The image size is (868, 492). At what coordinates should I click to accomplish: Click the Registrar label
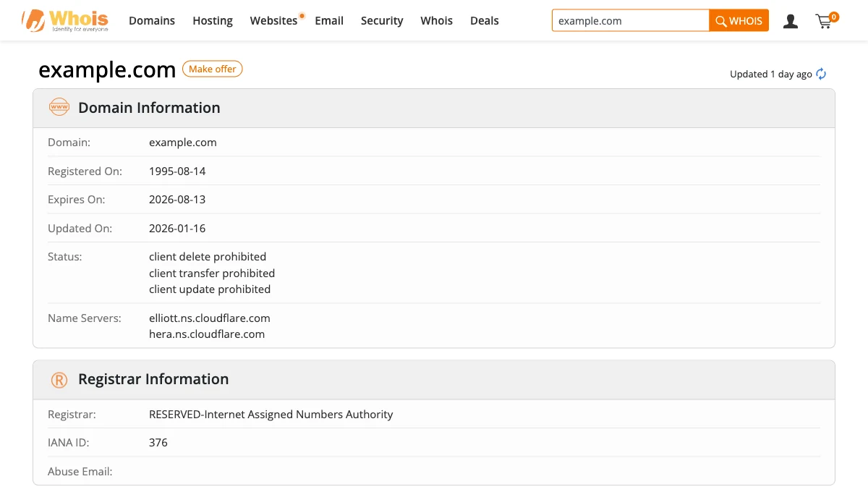(x=72, y=415)
